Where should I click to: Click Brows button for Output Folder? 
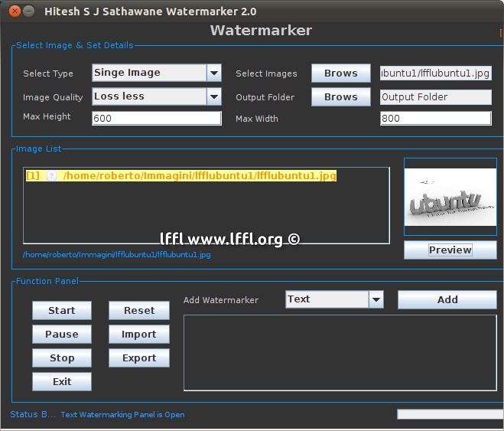[340, 97]
